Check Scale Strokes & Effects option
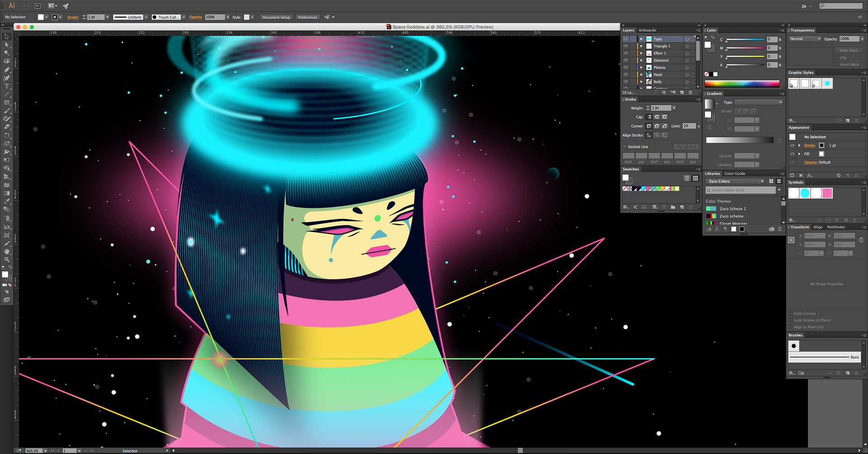 tap(790, 320)
